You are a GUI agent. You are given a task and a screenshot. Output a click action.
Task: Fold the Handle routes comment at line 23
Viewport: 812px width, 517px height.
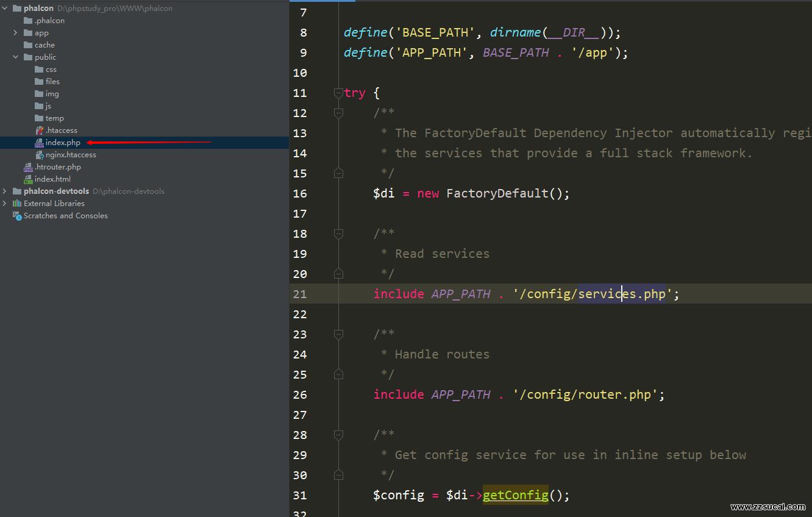[x=338, y=334]
